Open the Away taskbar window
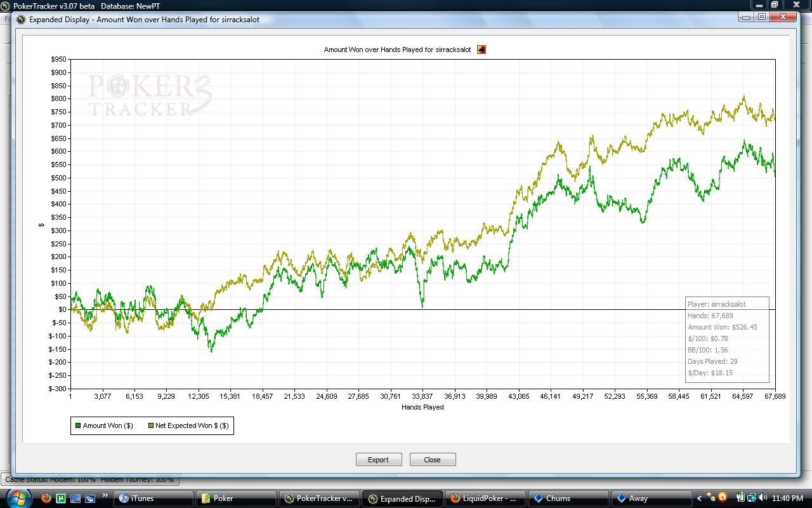The image size is (812, 508). (652, 498)
